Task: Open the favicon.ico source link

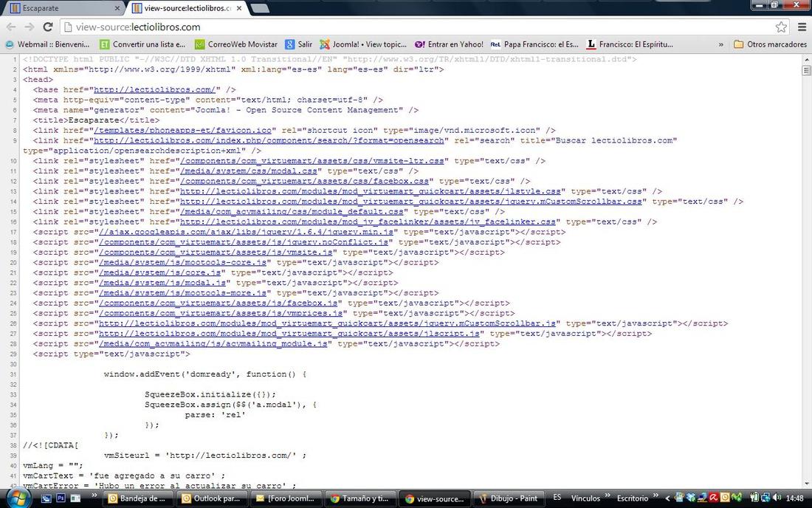Action: point(182,131)
